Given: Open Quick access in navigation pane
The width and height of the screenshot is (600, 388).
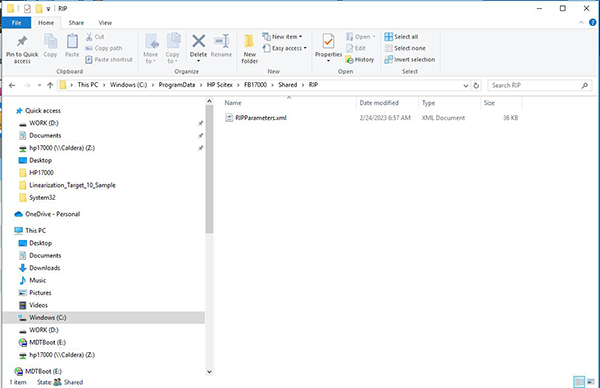Looking at the screenshot, I should tap(43, 111).
